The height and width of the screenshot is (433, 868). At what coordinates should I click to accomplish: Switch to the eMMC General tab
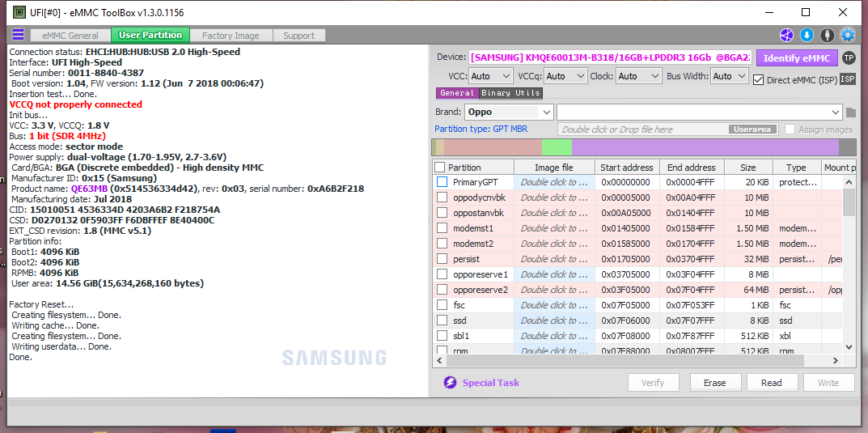(x=70, y=36)
